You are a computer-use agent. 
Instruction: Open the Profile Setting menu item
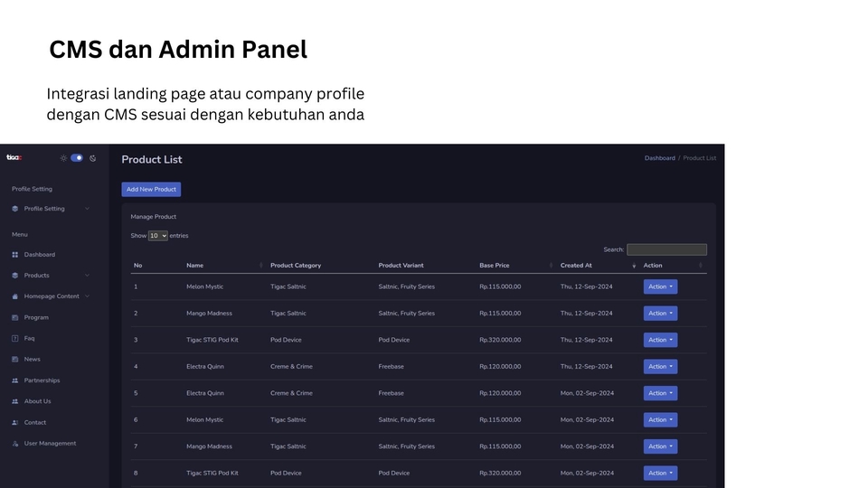[44, 209]
